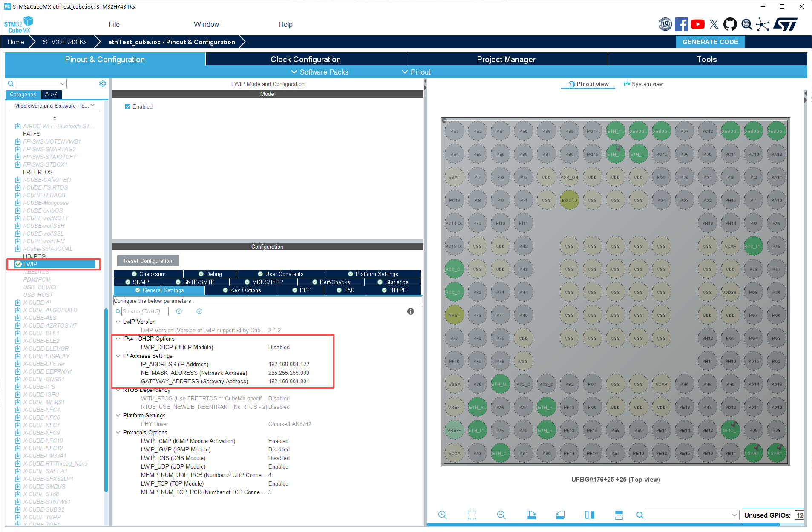
Task: Open ST Facebook page icon
Action: 682,24
